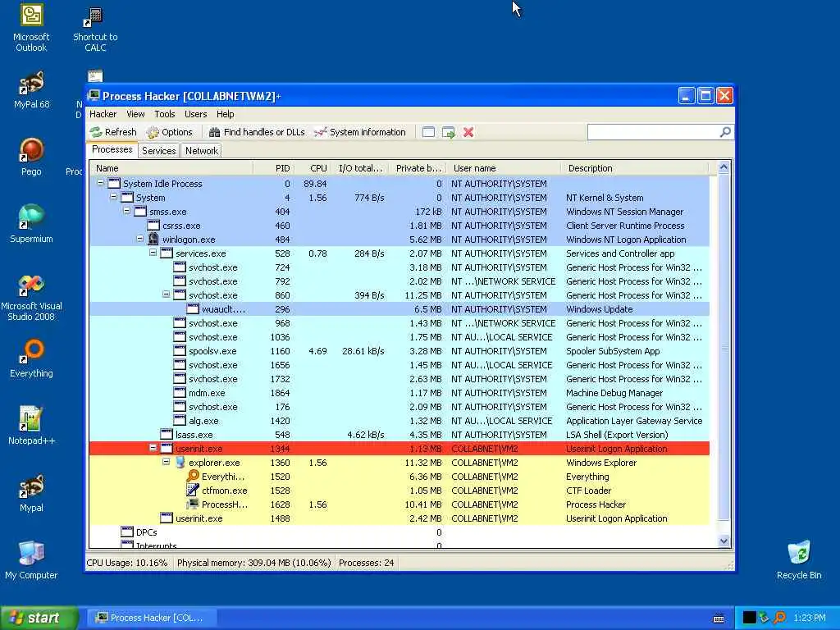Click the find window and thread icon
This screenshot has width=840, height=630.
point(449,132)
